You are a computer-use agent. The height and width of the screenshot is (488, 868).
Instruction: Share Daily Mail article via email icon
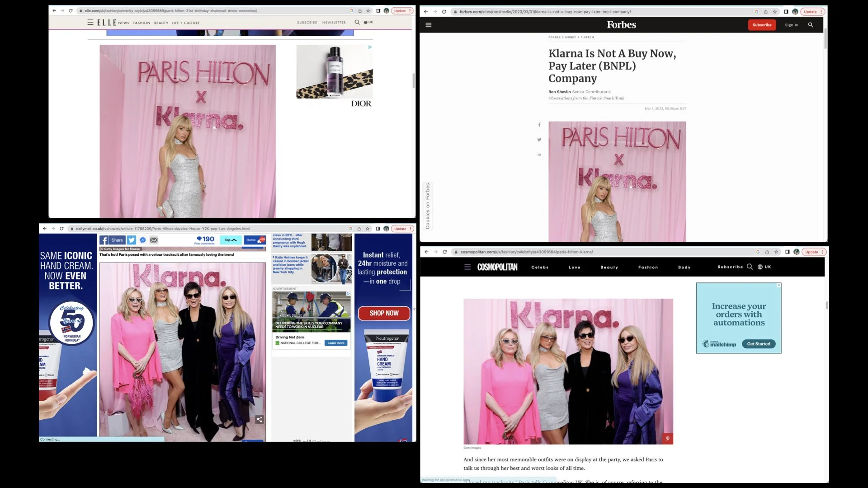pyautogui.click(x=154, y=240)
